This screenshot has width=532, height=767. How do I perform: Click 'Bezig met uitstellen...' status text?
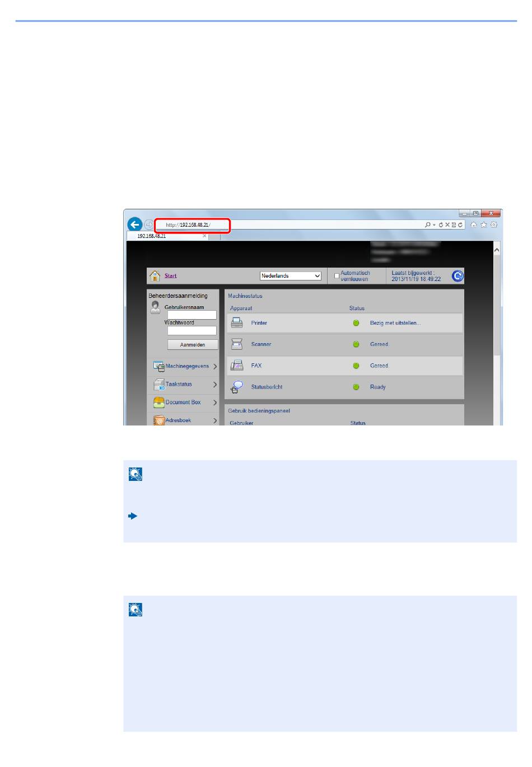click(395, 323)
